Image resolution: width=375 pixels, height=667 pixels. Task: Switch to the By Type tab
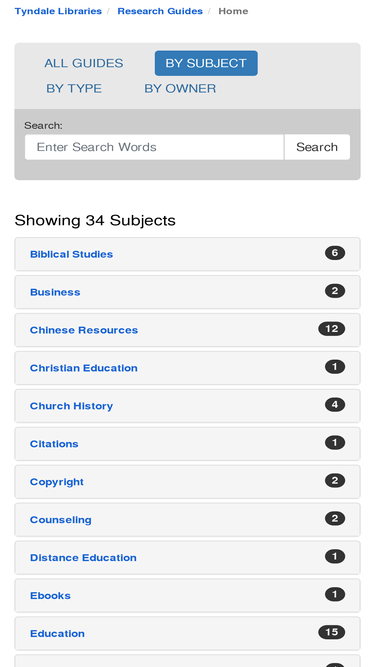click(x=74, y=88)
